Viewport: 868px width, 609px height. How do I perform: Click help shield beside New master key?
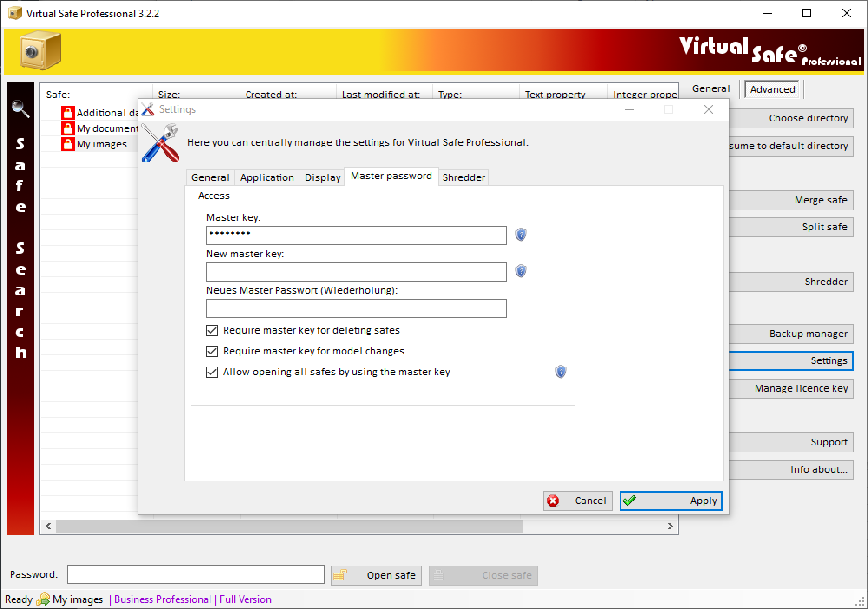(x=520, y=271)
